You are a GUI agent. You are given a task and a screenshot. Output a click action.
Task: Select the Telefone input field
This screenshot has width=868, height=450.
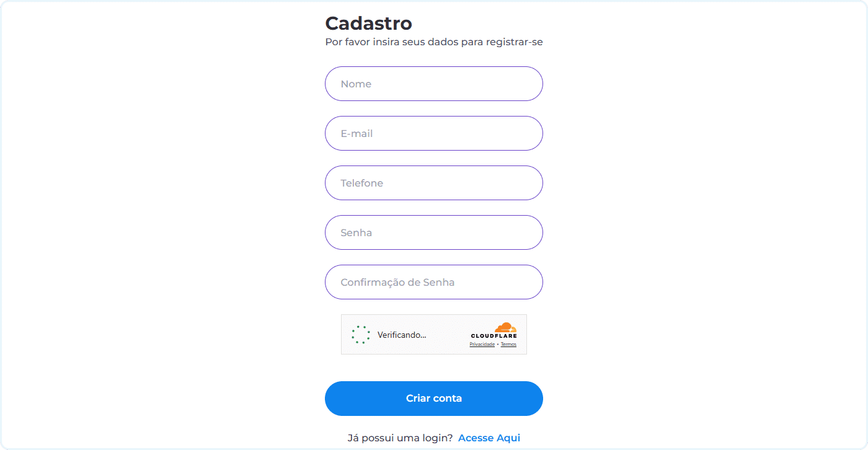point(434,183)
